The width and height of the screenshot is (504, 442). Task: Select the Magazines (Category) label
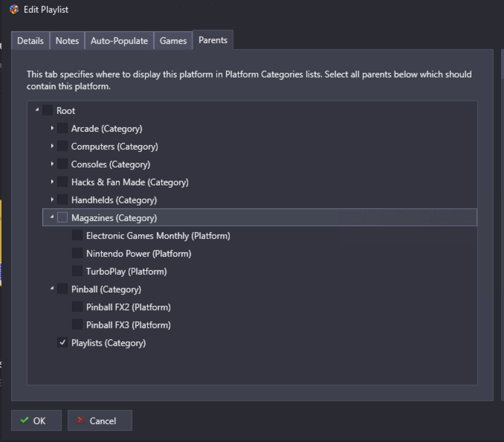click(114, 218)
